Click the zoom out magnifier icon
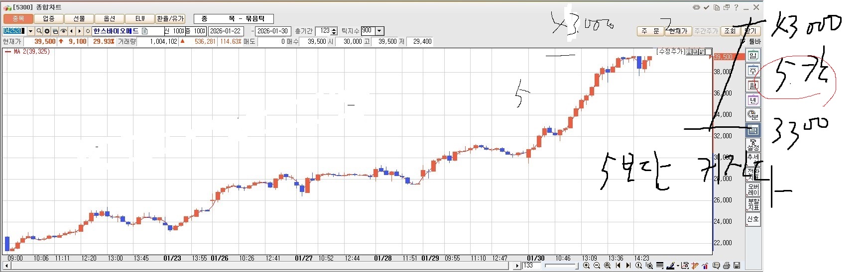The height and width of the screenshot is (272, 868). click(x=597, y=266)
